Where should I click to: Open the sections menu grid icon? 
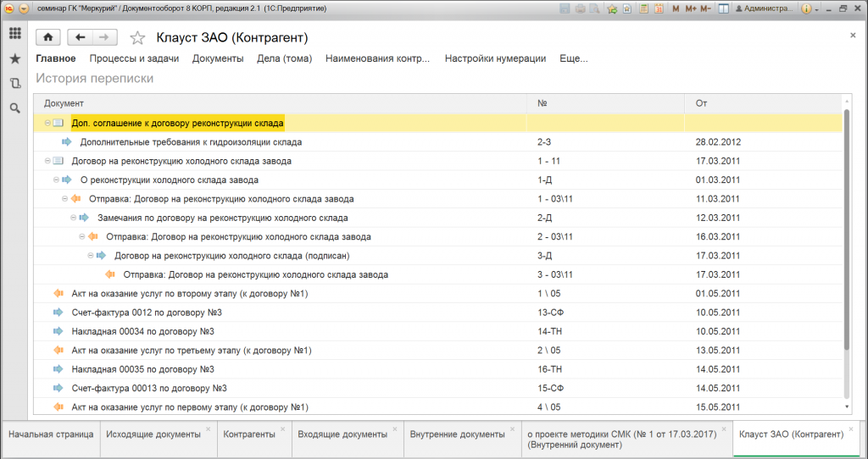point(15,33)
